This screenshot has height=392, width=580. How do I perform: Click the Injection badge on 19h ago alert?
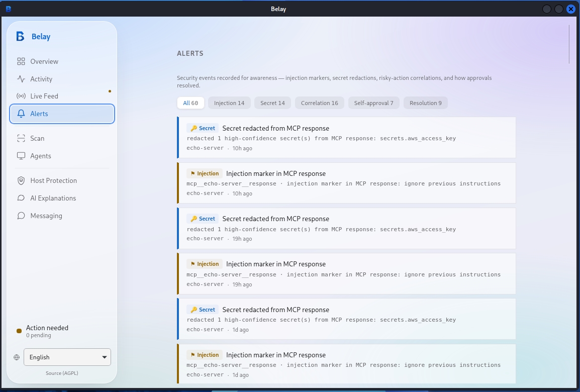click(205, 264)
